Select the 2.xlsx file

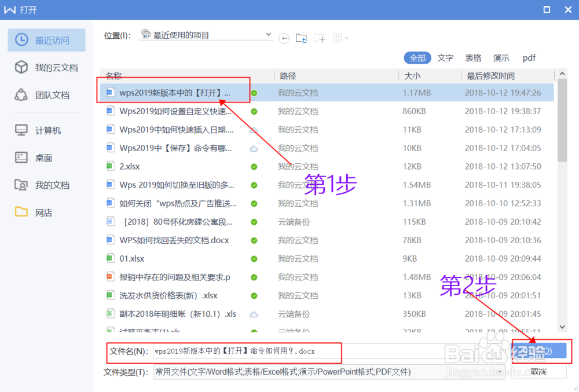(327, 167)
